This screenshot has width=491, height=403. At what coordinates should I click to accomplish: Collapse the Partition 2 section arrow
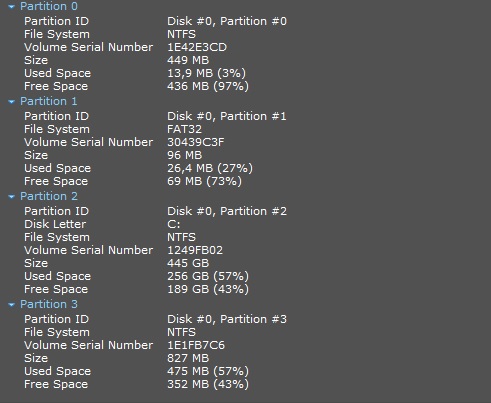click(x=11, y=197)
